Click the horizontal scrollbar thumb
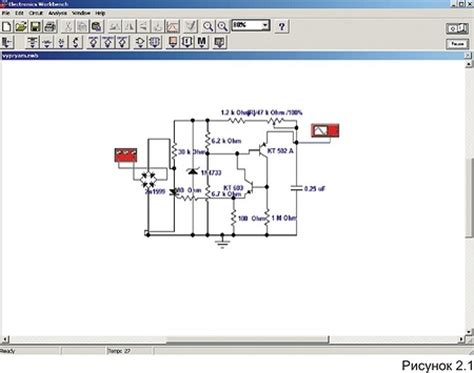 pos(247,339)
